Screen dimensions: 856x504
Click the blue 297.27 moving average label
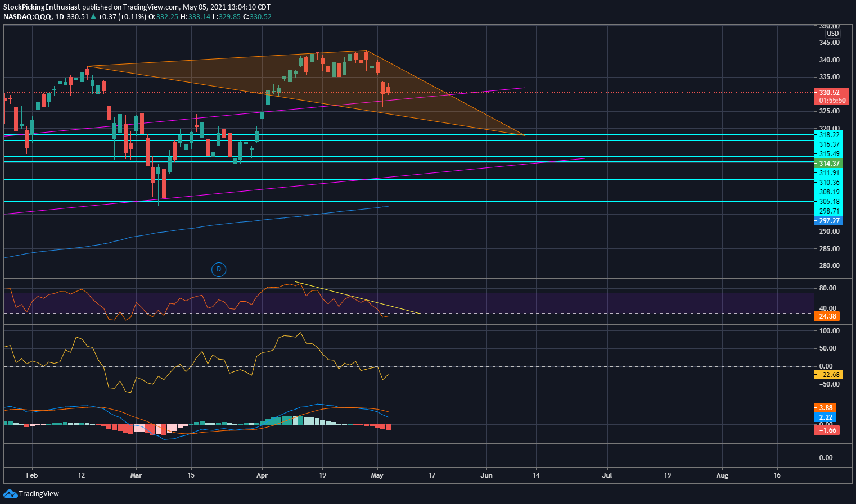[828, 221]
